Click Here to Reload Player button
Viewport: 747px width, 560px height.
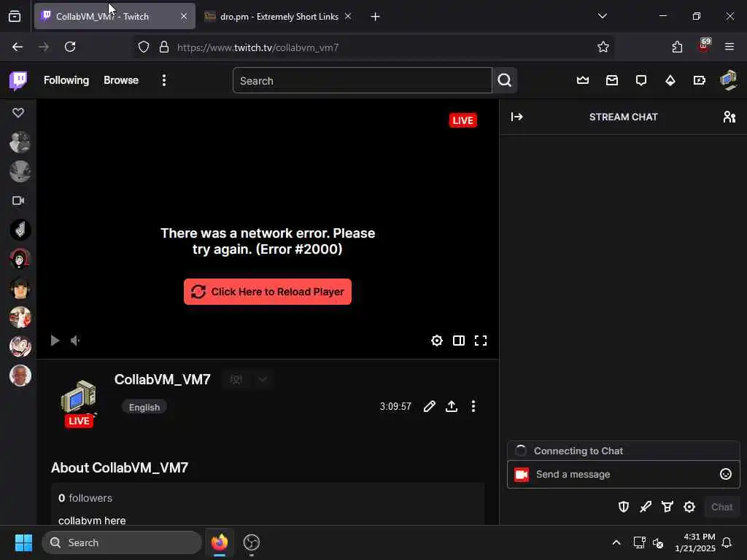pos(268,292)
